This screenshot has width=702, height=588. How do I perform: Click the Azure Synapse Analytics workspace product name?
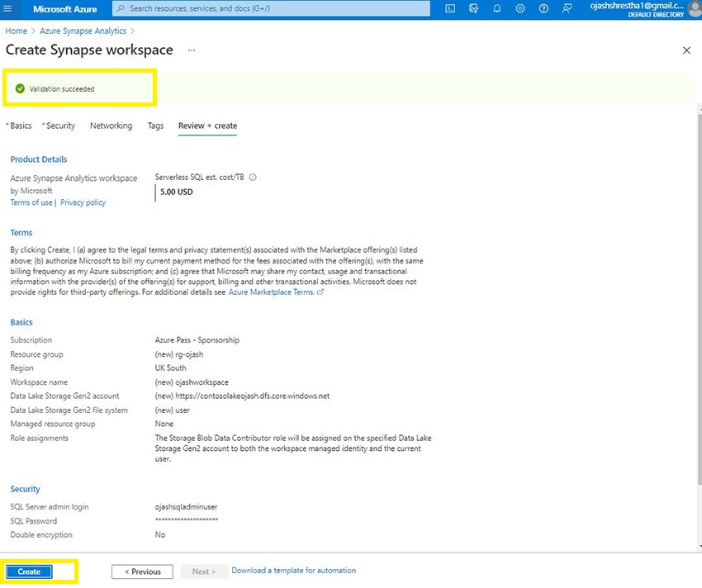tap(74, 178)
